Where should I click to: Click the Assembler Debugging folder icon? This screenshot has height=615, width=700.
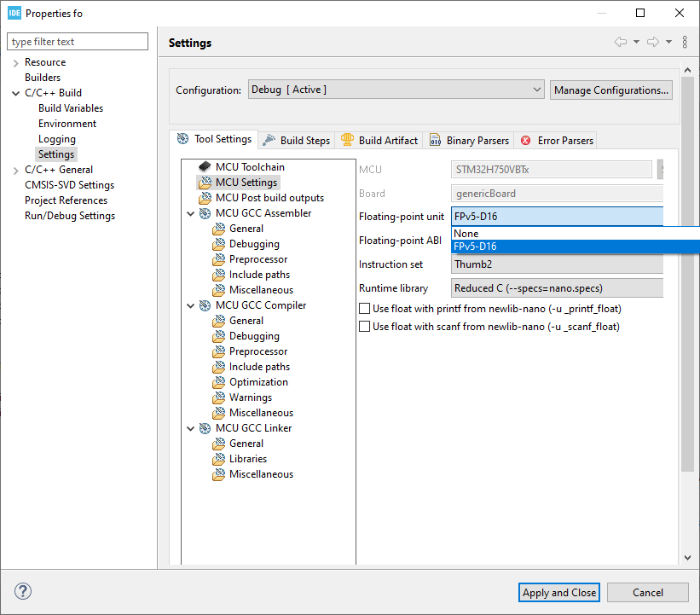(219, 244)
